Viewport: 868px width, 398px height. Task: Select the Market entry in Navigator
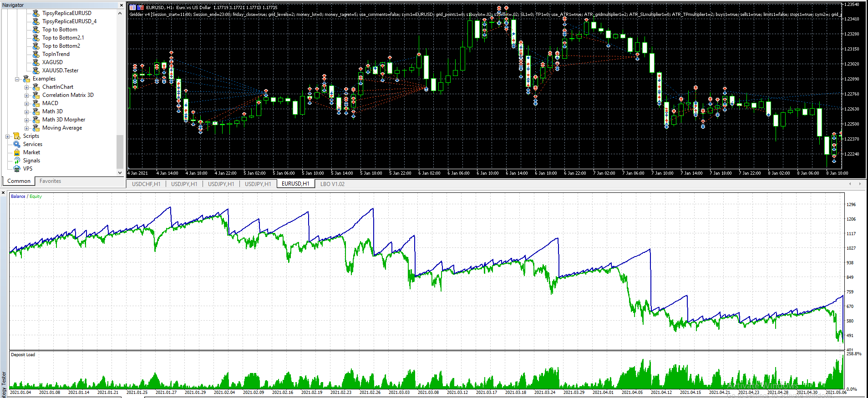coord(31,152)
